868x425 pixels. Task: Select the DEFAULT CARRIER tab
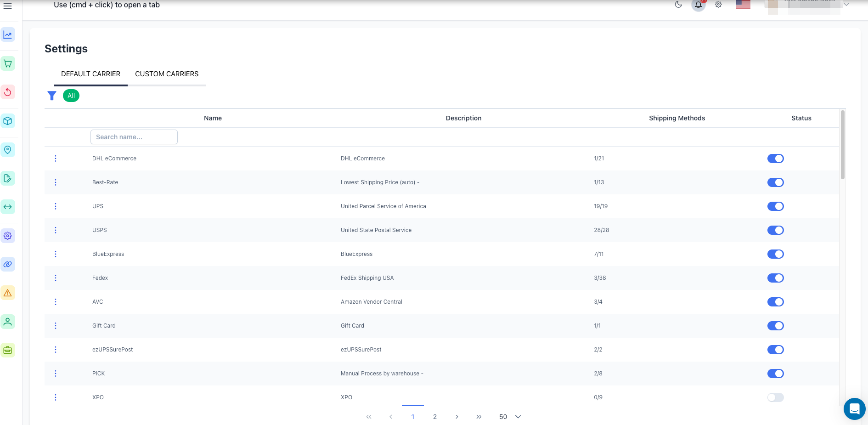[x=90, y=74]
